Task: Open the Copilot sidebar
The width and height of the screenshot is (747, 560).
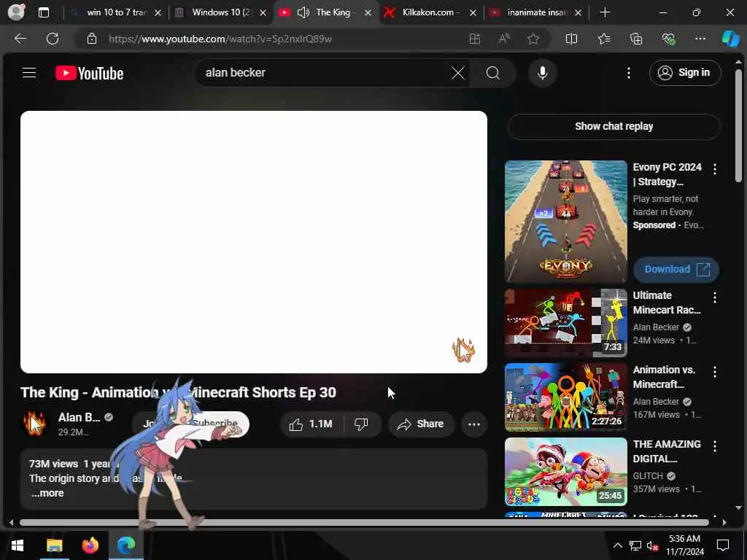Action: 730,39
